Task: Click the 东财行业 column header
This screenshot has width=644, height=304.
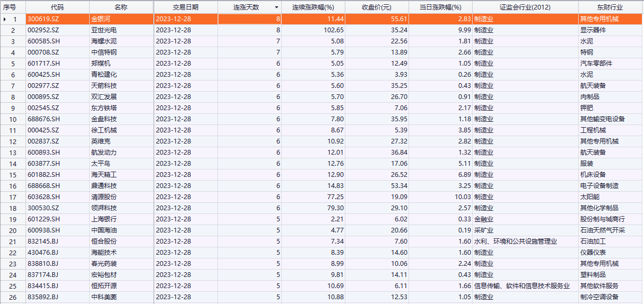Action: [610, 7]
